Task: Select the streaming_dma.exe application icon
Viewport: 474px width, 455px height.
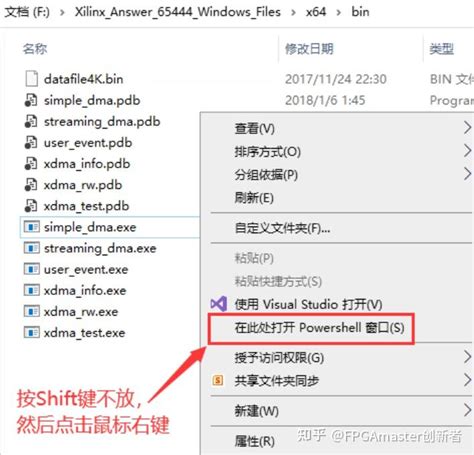Action: [x=32, y=248]
